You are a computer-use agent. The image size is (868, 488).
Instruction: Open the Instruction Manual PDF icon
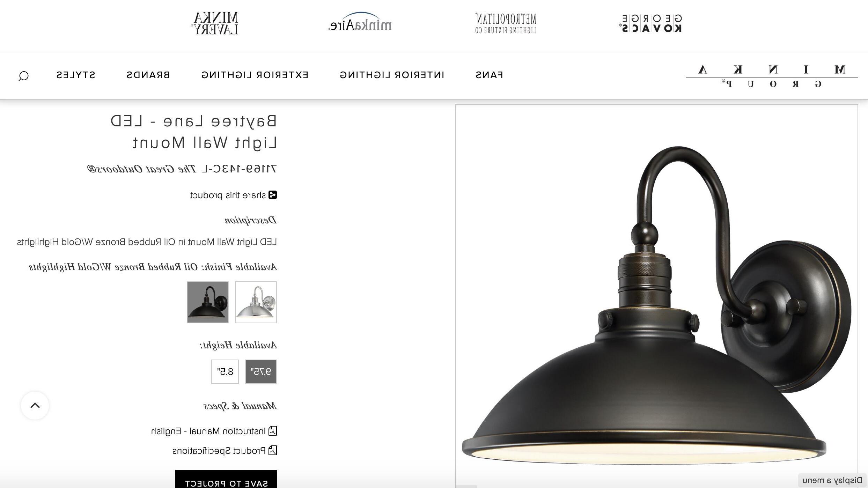pos(273,431)
